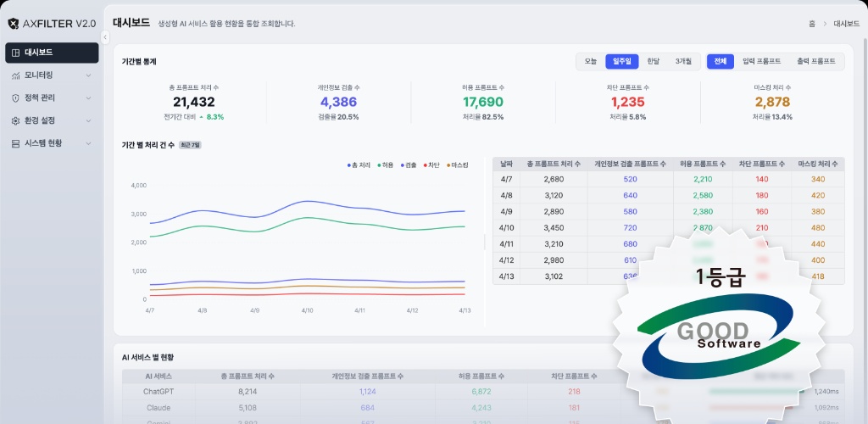
Task: Click the 환경 설정 gear icon
Action: (15, 120)
